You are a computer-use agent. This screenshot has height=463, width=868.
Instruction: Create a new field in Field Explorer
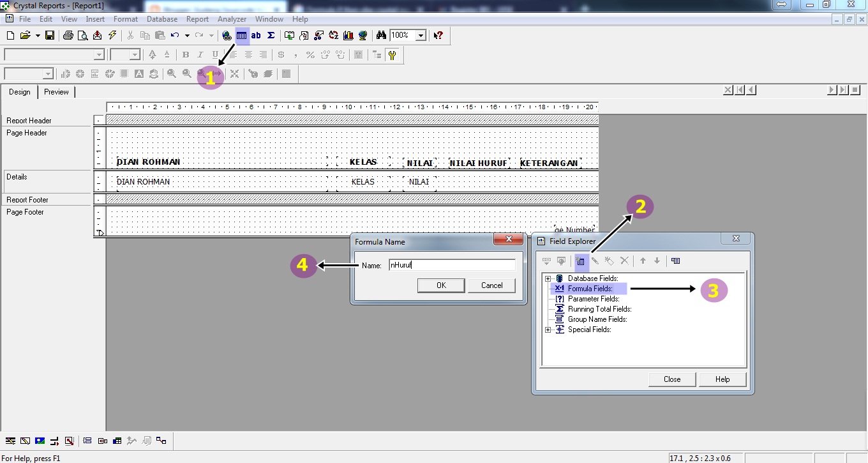point(581,261)
